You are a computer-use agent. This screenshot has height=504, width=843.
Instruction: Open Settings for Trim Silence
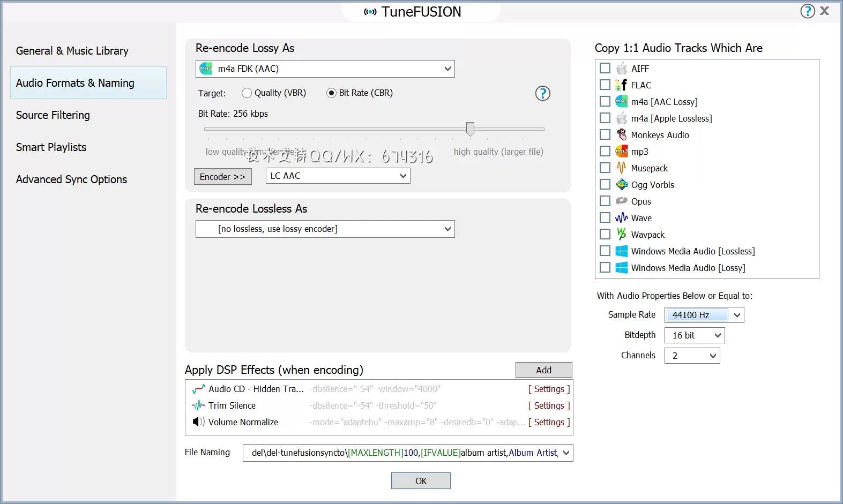coord(549,405)
